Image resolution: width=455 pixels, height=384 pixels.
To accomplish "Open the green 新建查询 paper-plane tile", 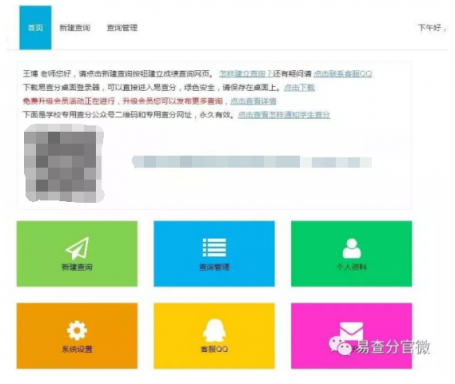I will pos(77,254).
